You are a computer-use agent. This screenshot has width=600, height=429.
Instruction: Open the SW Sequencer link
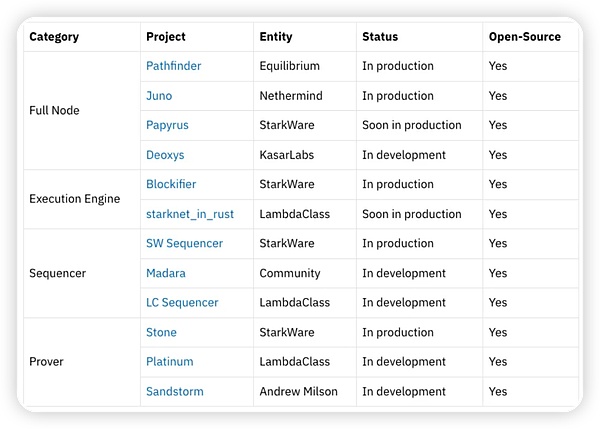(x=184, y=243)
